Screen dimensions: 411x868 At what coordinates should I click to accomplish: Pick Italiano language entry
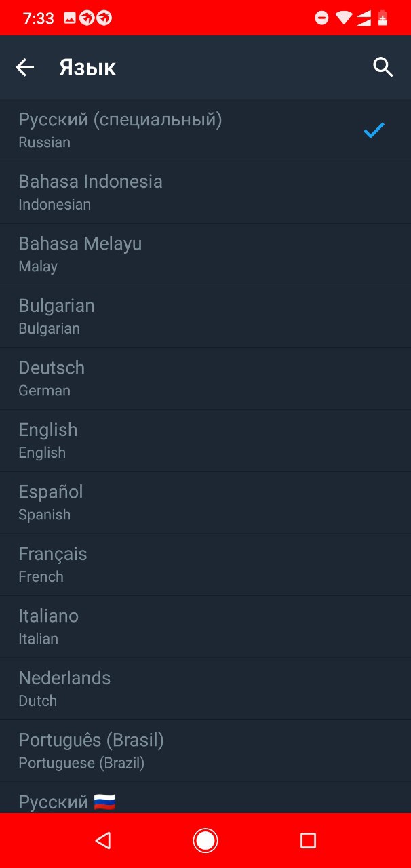pyautogui.click(x=206, y=627)
